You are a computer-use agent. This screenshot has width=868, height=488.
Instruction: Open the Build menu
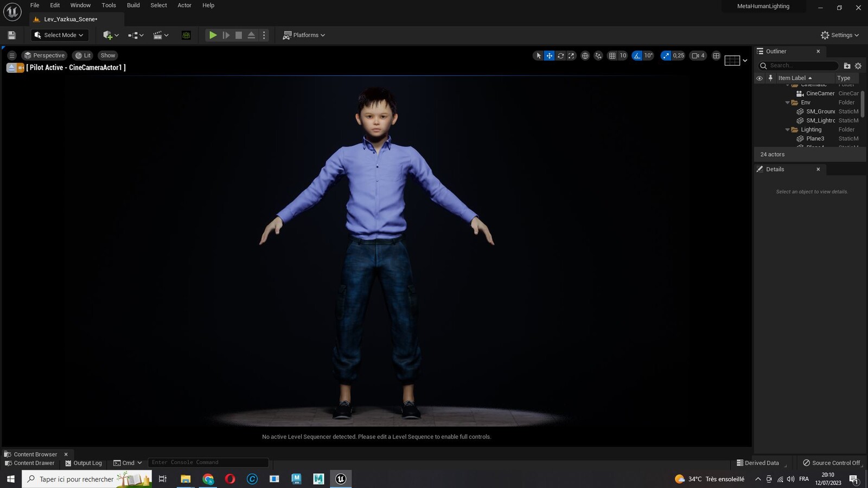133,5
